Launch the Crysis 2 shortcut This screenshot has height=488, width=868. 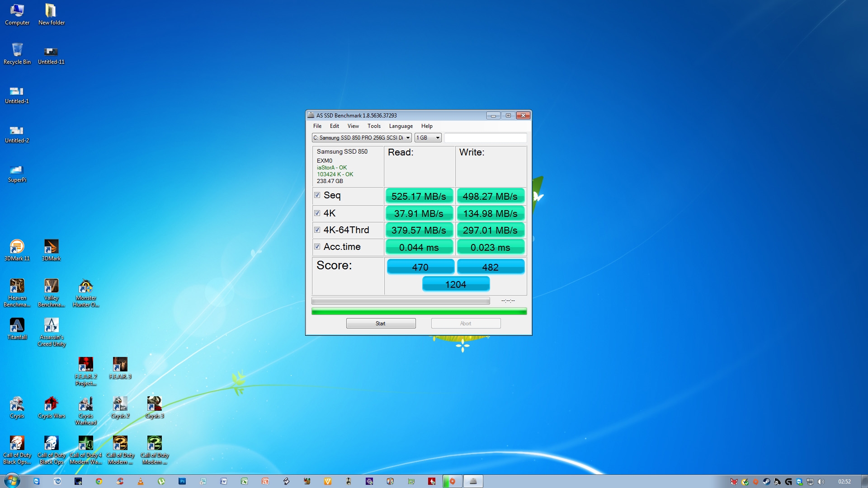click(120, 407)
